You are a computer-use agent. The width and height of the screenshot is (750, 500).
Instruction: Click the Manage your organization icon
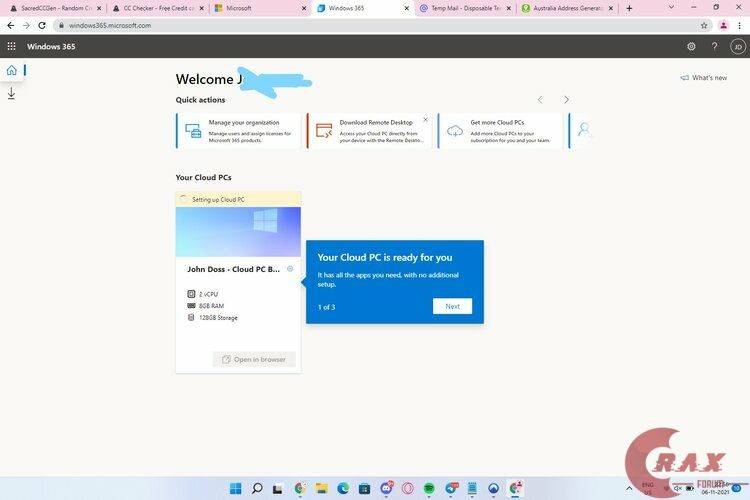click(193, 131)
